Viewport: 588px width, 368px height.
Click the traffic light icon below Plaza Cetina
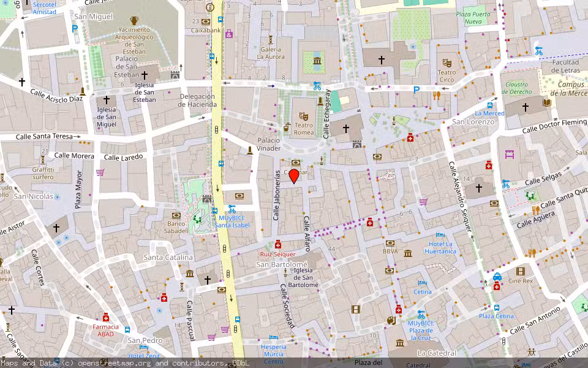[x=503, y=342]
